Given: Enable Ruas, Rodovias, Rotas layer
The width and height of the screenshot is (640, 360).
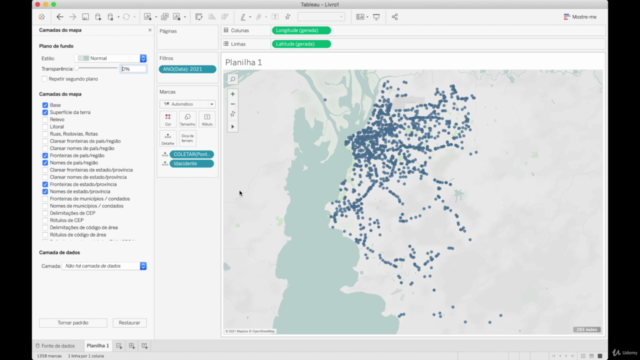Looking at the screenshot, I should 45,134.
